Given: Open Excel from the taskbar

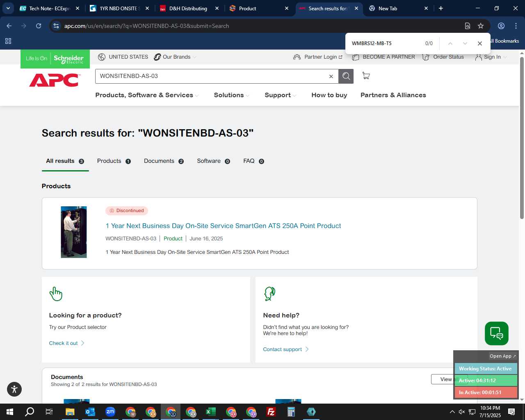Looking at the screenshot, I should pos(211,412).
